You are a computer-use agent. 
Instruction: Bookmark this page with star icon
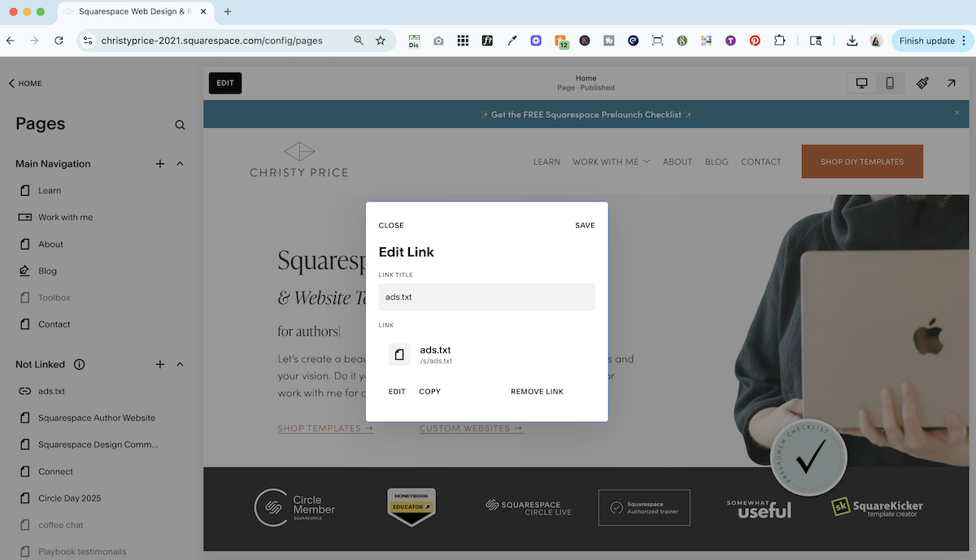pos(381,40)
